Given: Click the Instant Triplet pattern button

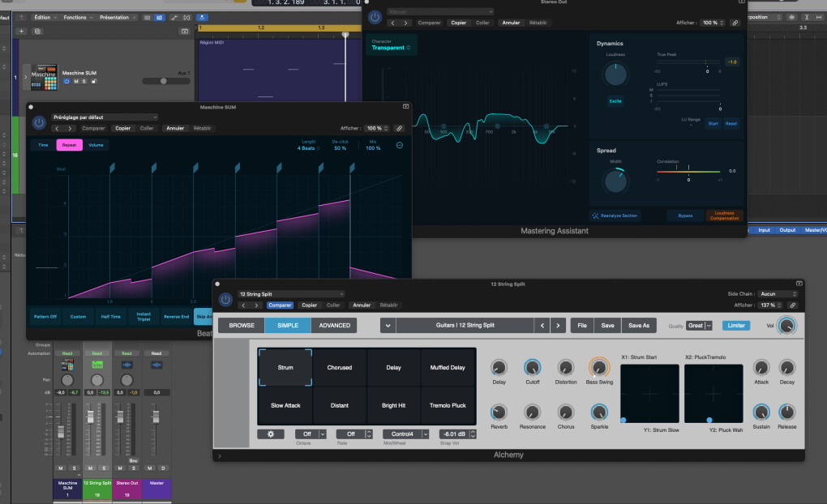Looking at the screenshot, I should [144, 316].
